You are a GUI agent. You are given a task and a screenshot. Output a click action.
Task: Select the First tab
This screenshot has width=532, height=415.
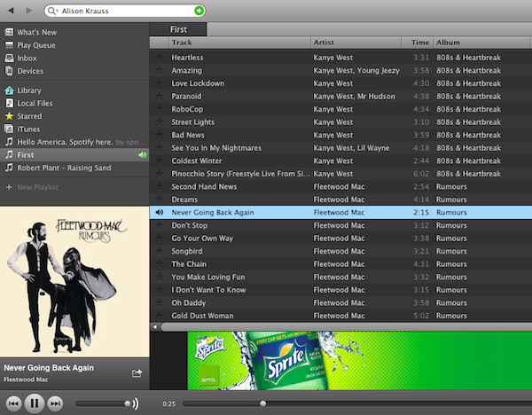[178, 29]
